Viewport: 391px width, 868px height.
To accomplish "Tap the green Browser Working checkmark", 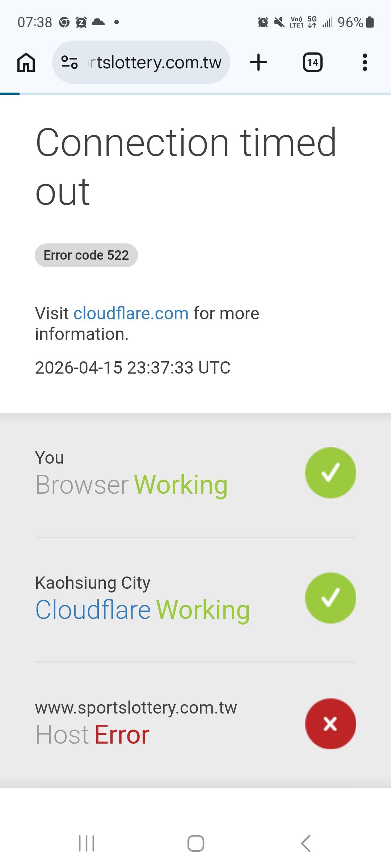I will tap(331, 473).
